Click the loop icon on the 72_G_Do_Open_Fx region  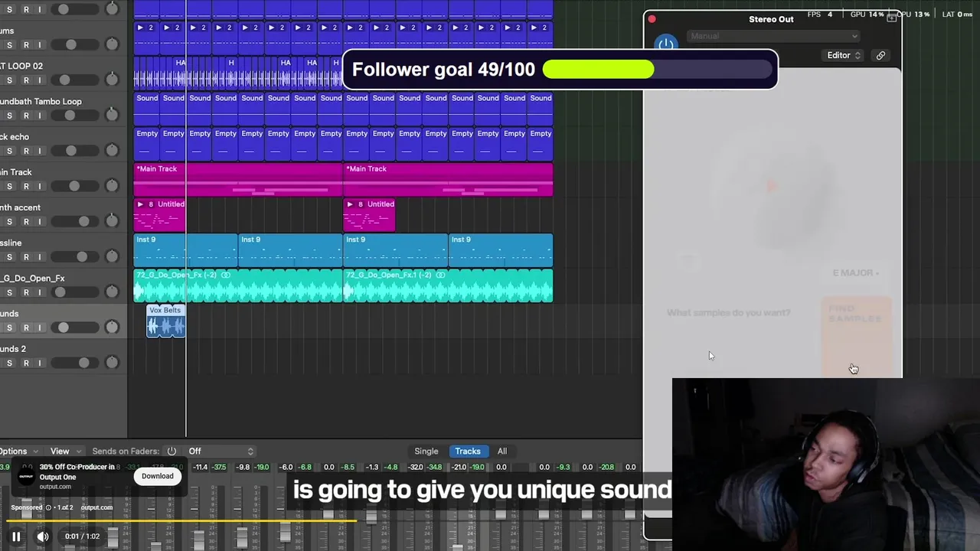click(225, 275)
